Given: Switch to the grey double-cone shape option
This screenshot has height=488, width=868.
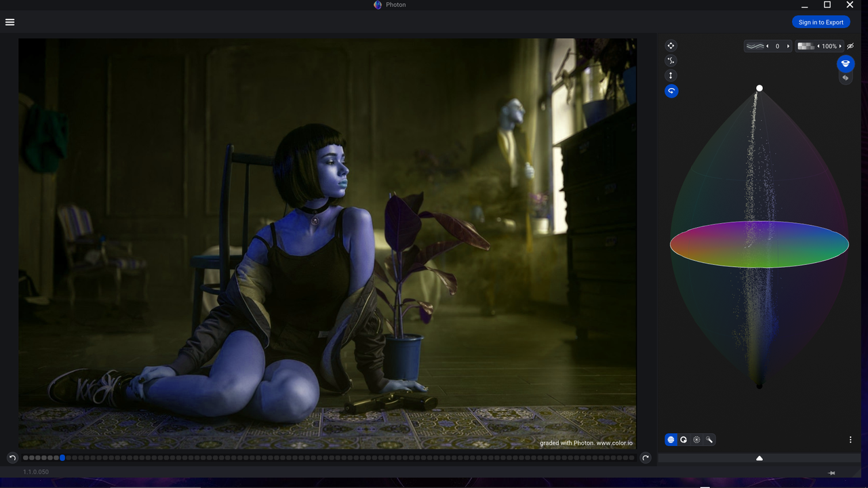Looking at the screenshot, I should [845, 78].
